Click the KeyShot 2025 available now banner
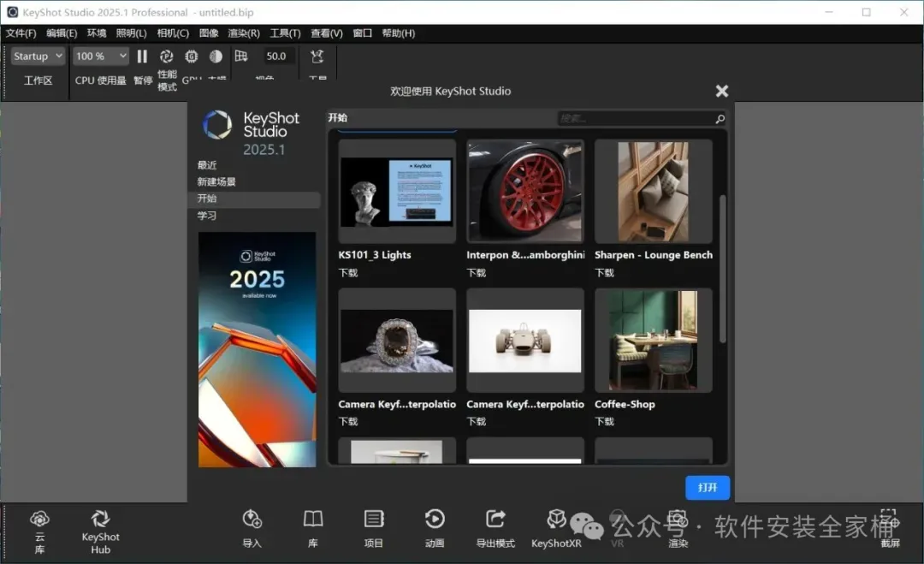924x564 pixels. (257, 349)
